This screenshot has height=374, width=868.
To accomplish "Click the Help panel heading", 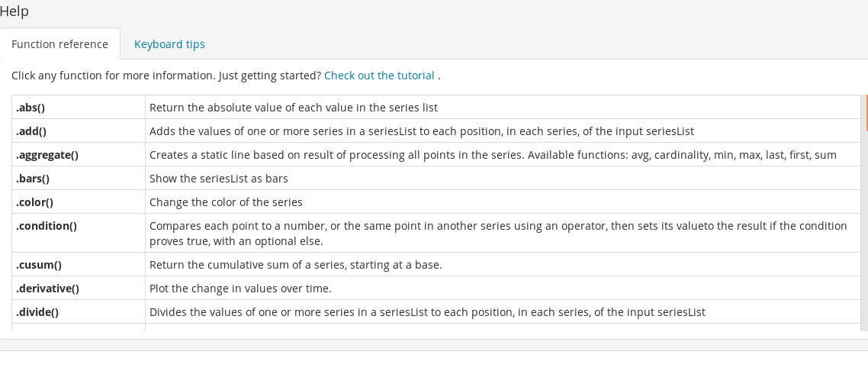I will 14,11.
